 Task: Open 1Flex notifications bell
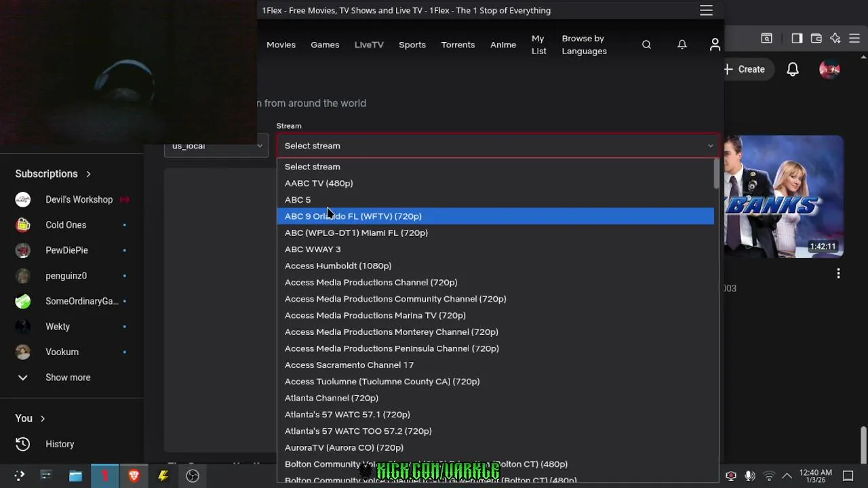[682, 45]
